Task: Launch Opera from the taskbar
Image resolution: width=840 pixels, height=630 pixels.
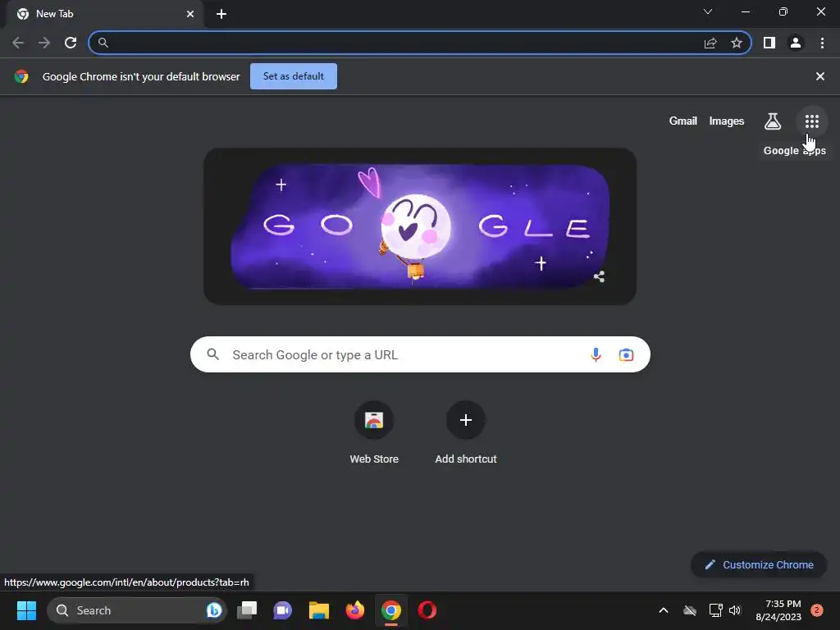Action: pos(427,610)
